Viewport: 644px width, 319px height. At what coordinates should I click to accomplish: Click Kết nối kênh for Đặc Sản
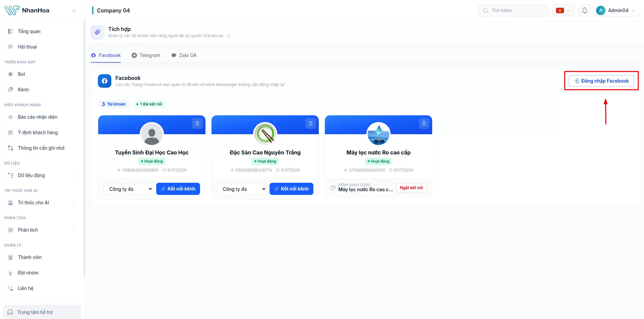pos(291,189)
